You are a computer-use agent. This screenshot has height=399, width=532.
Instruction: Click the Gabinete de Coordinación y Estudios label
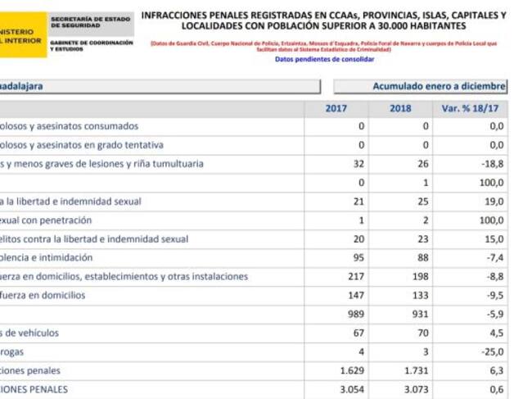[x=91, y=45]
